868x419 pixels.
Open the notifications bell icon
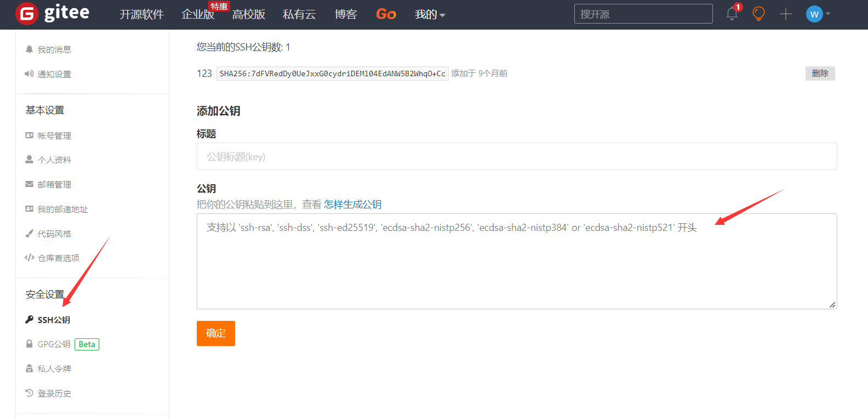tap(732, 14)
